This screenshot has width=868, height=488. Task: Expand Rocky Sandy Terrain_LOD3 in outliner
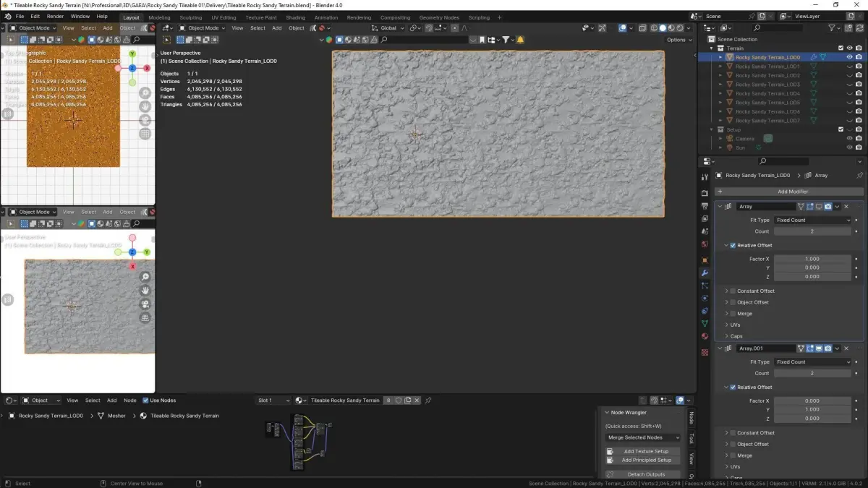720,85
